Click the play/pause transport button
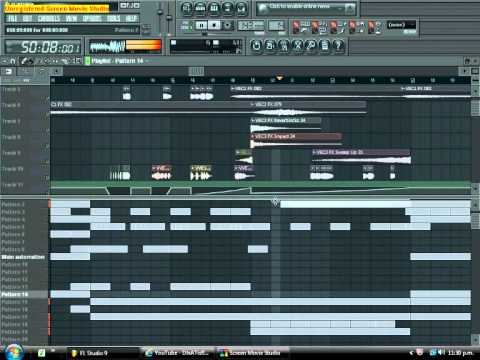 coord(201,25)
